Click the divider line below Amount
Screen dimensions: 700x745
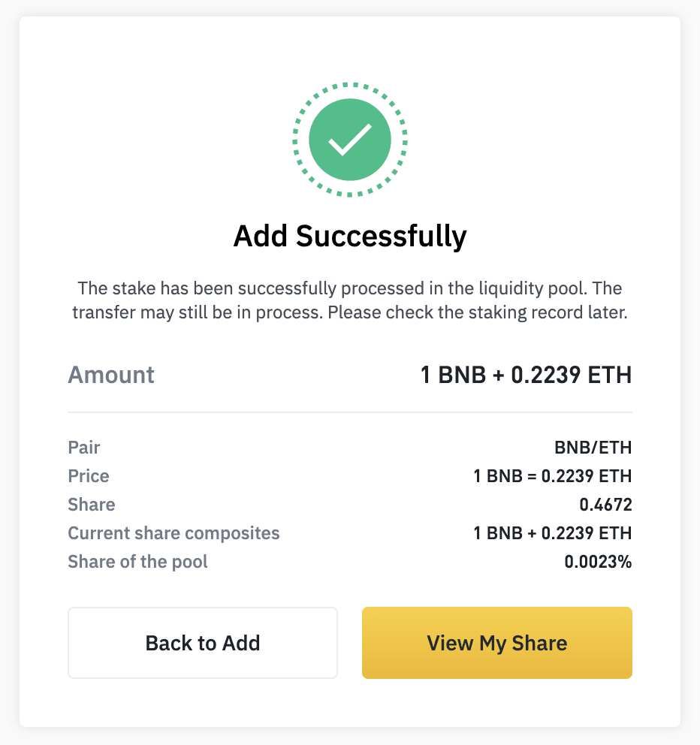[350, 412]
